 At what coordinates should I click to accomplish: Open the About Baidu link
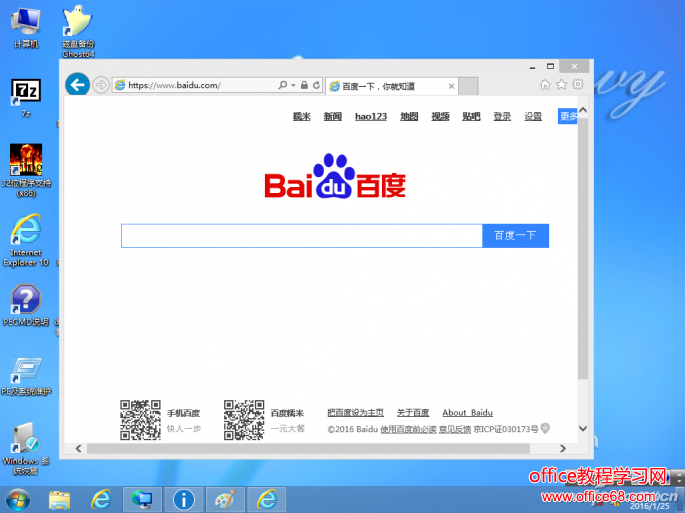tap(467, 412)
